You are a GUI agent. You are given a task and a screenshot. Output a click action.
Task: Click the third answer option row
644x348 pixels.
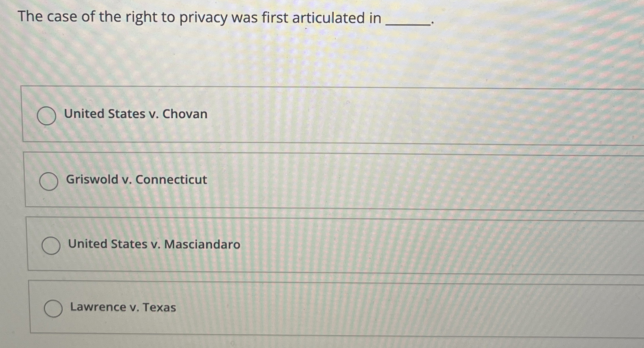[312, 244]
